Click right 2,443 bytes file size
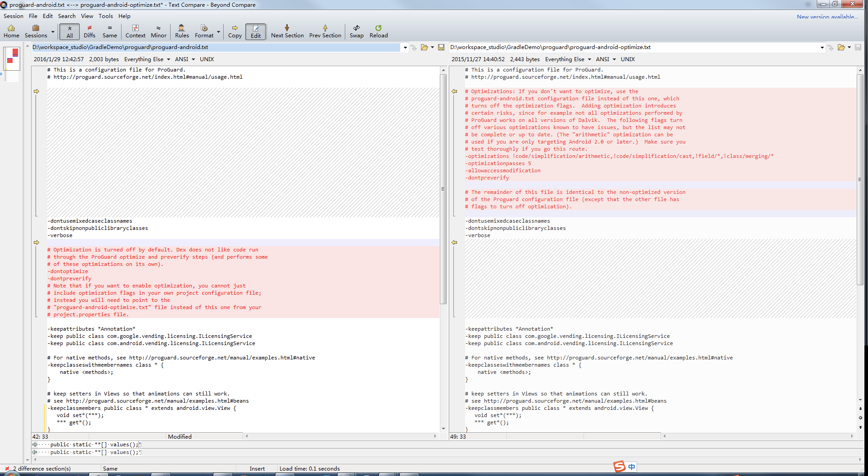868x476 pixels. coord(525,59)
